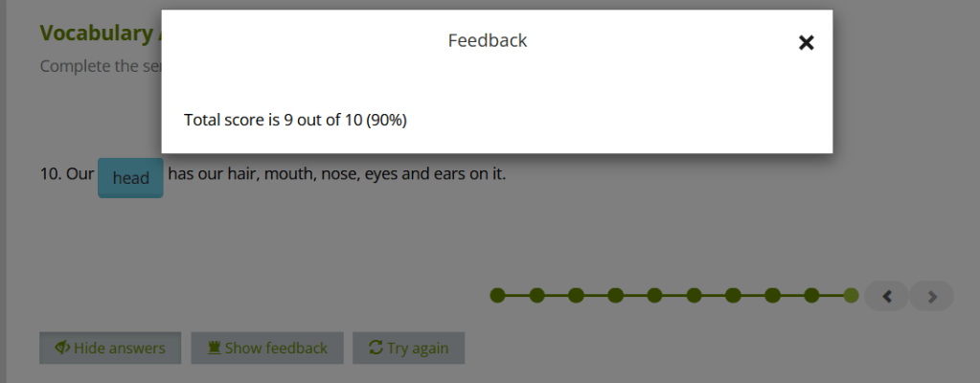980x383 pixels.
Task: Jump to the first progress dot
Action: coord(497,295)
